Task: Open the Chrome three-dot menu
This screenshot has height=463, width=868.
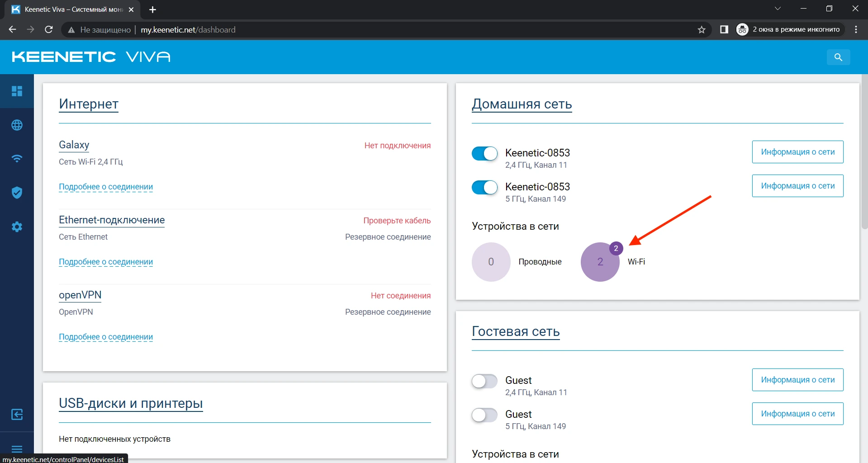Action: pos(856,30)
